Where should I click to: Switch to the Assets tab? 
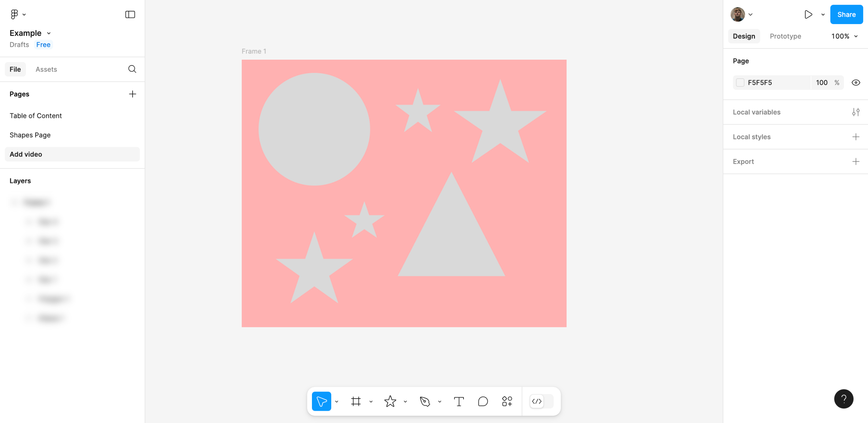point(46,69)
